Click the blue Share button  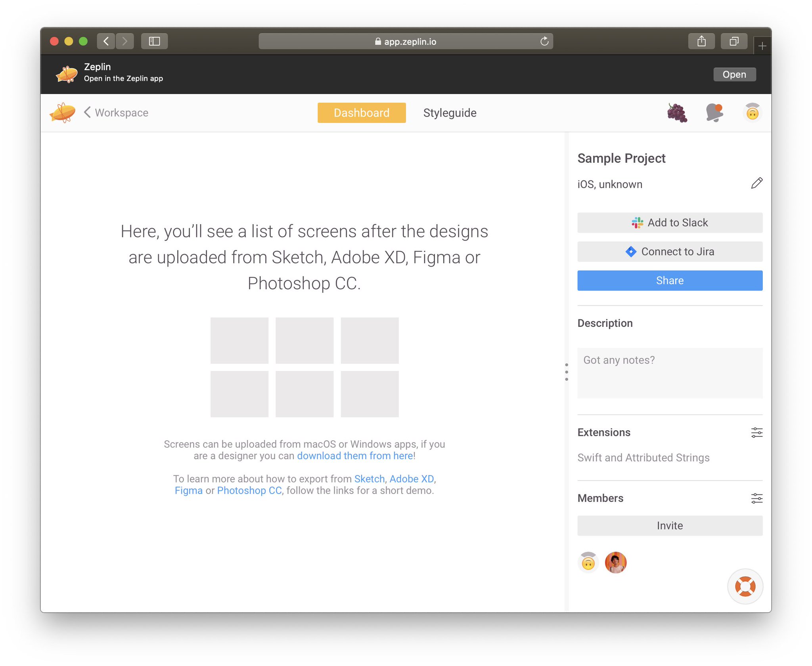coord(669,281)
